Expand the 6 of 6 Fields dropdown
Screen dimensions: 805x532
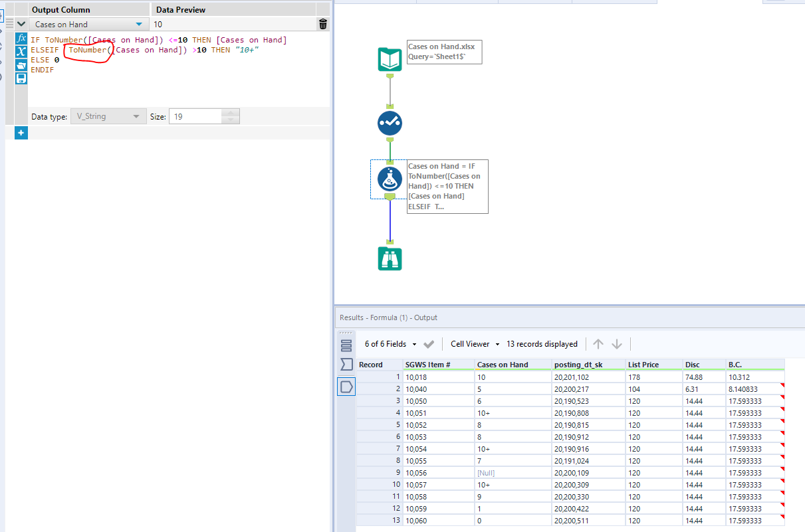pyautogui.click(x=414, y=344)
